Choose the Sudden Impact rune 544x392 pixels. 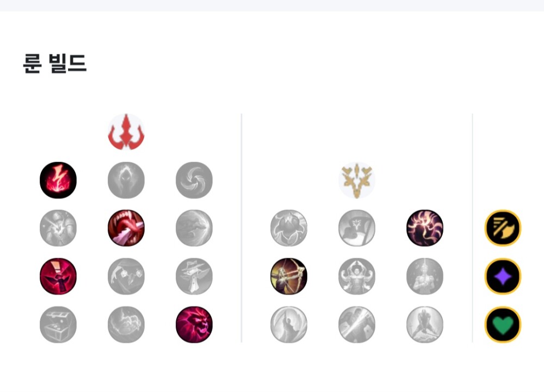(x=194, y=228)
